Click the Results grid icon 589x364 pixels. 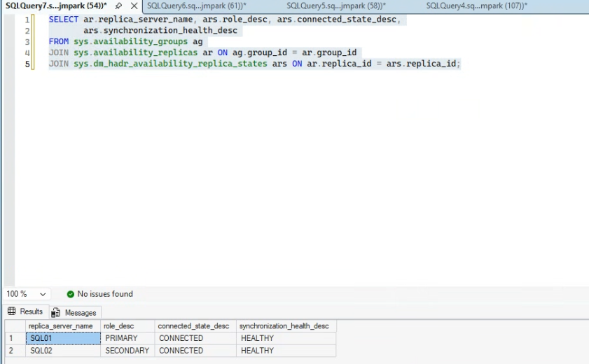(x=12, y=311)
